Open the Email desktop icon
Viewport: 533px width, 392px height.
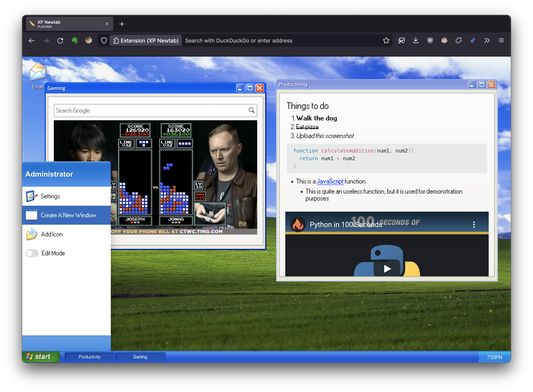tap(37, 75)
